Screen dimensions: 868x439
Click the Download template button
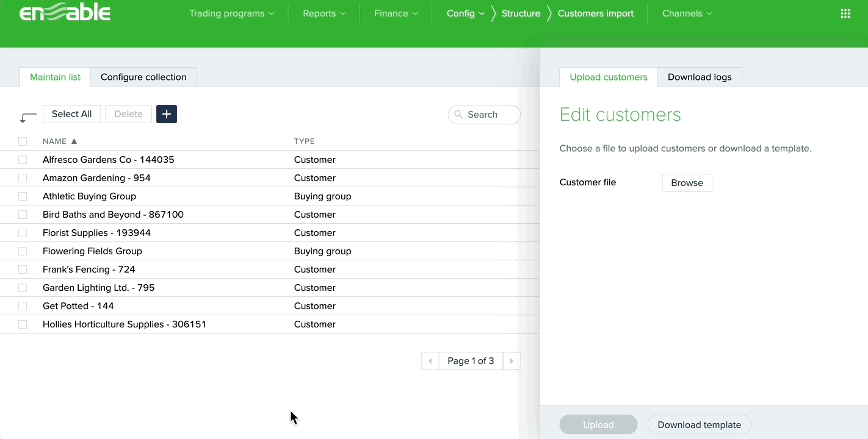coord(699,425)
